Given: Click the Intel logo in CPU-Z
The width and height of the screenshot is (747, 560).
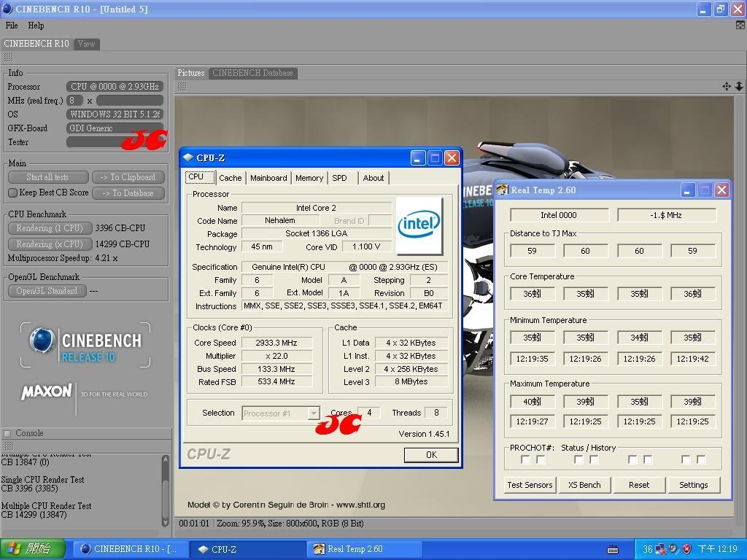Looking at the screenshot, I should [x=419, y=223].
